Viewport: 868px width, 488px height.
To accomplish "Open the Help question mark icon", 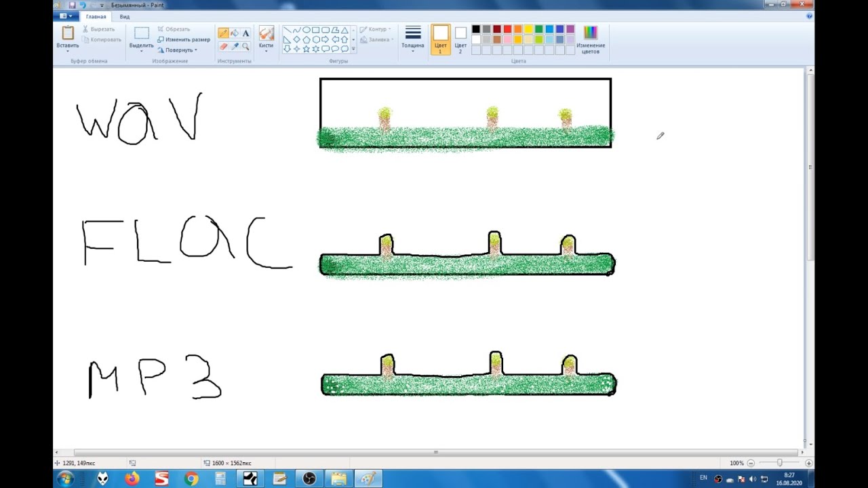I will click(810, 16).
